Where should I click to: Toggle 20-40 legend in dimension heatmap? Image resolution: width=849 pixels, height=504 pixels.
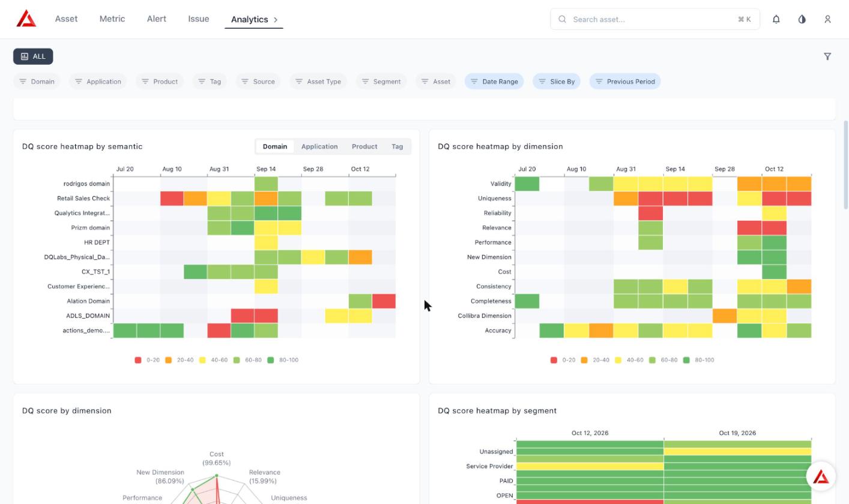point(594,360)
